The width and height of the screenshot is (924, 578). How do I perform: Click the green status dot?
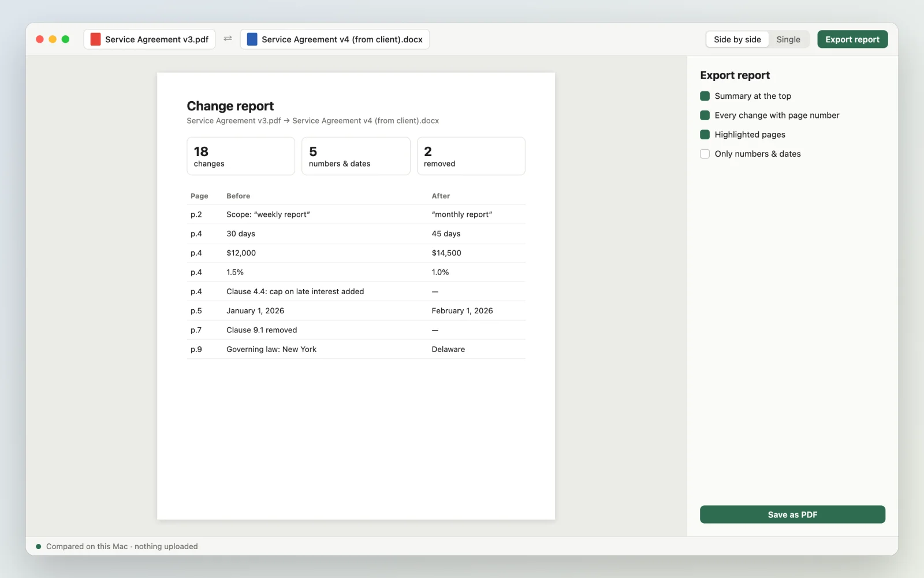[39, 546]
